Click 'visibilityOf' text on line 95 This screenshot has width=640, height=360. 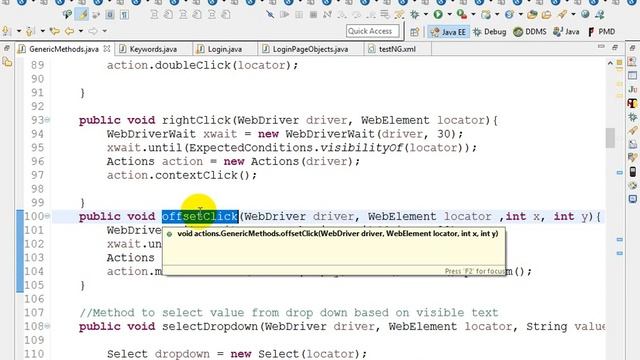[x=361, y=148]
